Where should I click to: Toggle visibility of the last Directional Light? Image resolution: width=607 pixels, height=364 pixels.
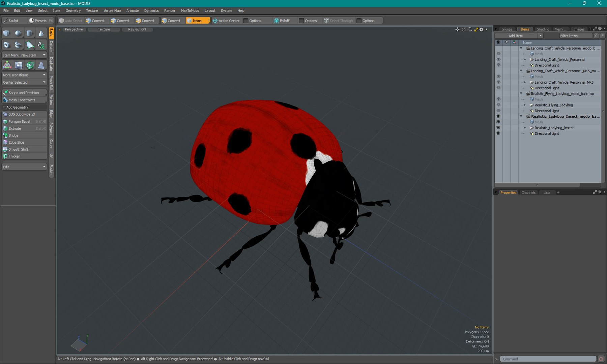[498, 133]
